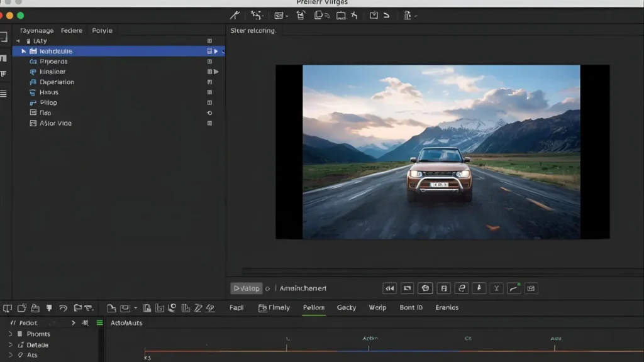Toggle the box icon on Aštor Vido row

(209, 123)
